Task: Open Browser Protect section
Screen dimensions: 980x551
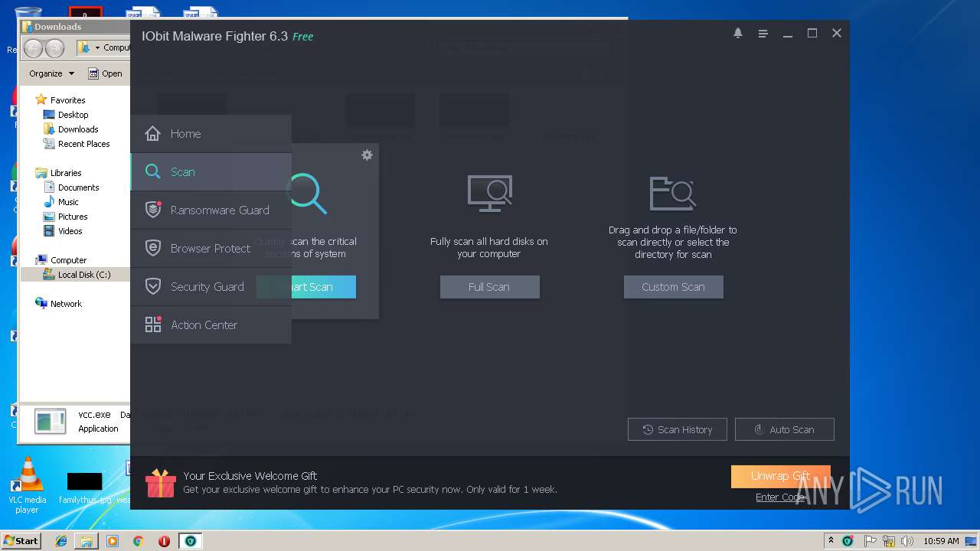Action: [x=211, y=248]
